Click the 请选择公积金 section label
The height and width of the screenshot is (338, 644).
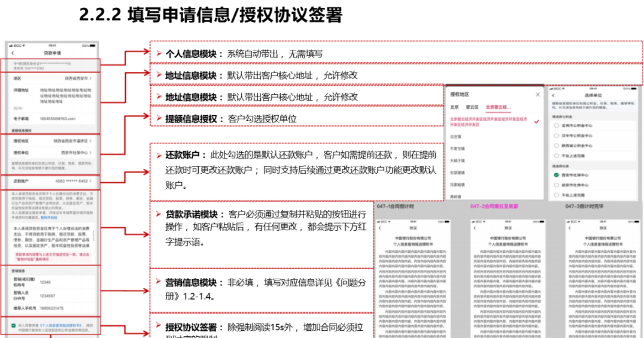coord(562,117)
